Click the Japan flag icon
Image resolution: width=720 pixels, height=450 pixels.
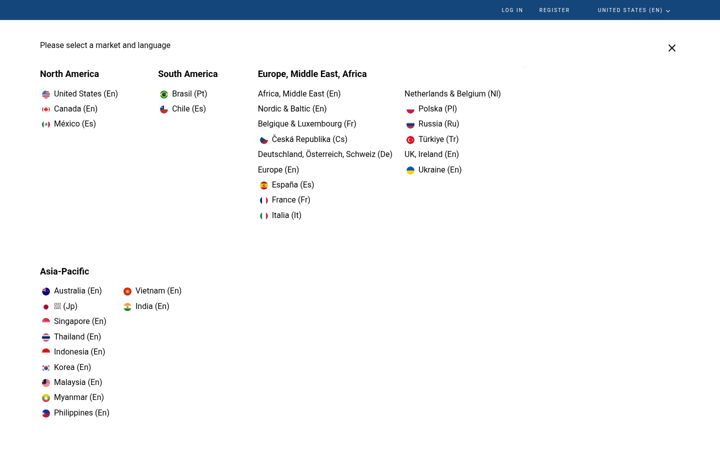click(x=46, y=307)
